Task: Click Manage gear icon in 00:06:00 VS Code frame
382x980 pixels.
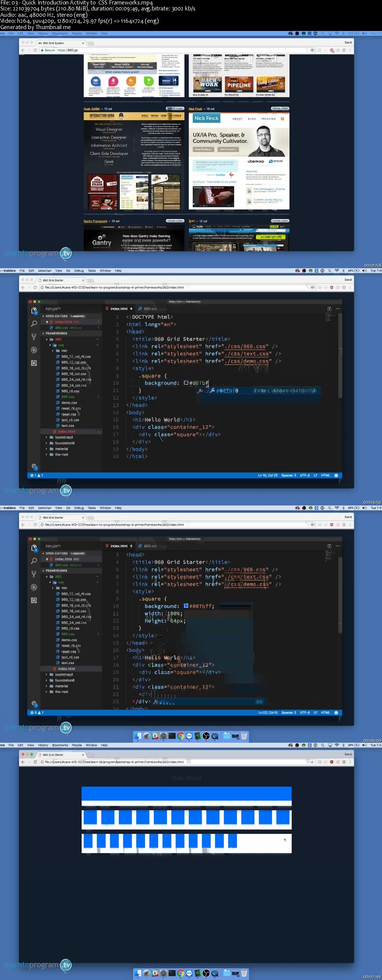Action: [x=34, y=704]
